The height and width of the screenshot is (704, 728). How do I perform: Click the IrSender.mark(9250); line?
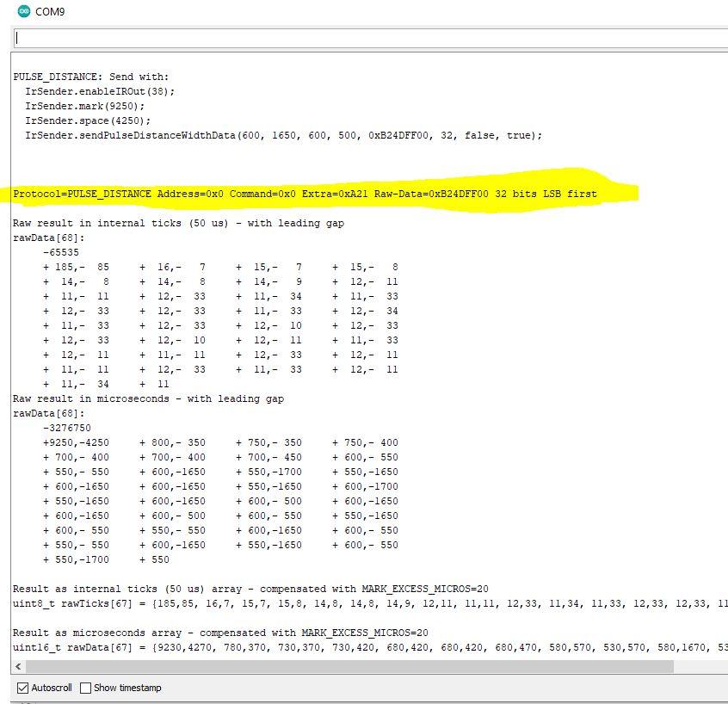click(85, 106)
